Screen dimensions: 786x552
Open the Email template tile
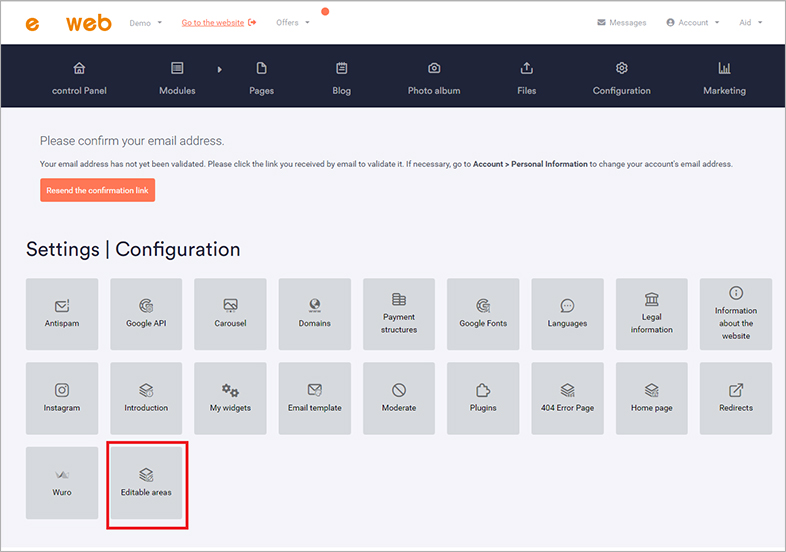coord(314,398)
